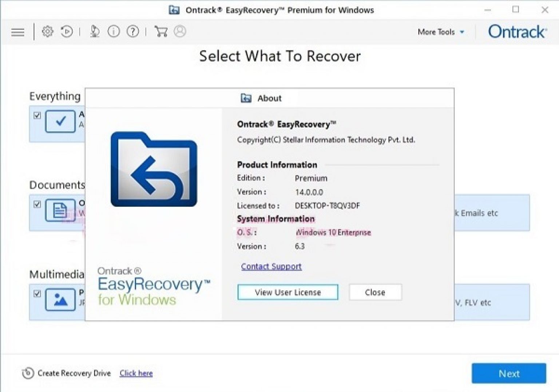Image resolution: width=559 pixels, height=392 pixels.
Task: Click the shopping cart icon
Action: point(161,32)
